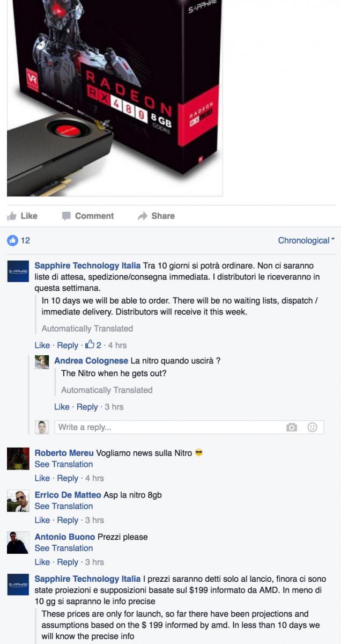Open the Radeon RX 480 product image

click(115, 98)
